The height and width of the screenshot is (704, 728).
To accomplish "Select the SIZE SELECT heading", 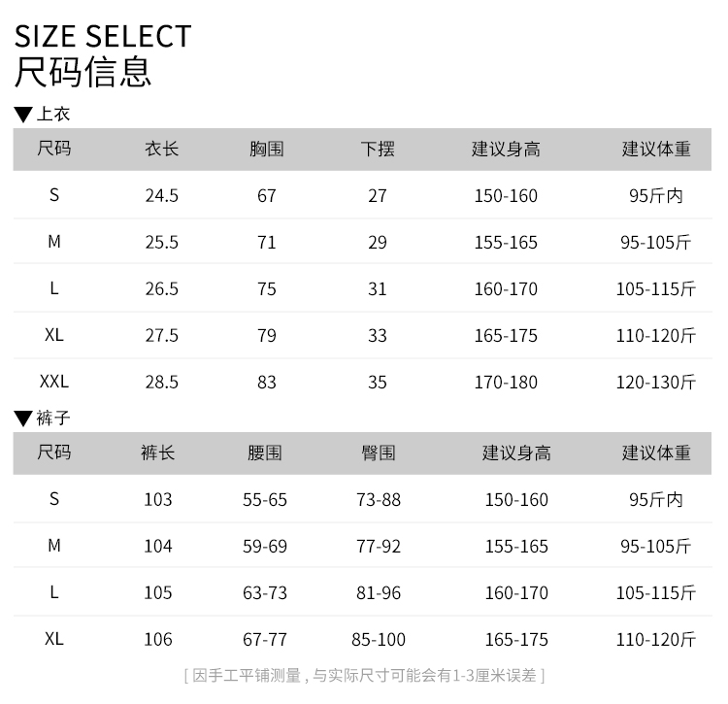I will [x=103, y=36].
